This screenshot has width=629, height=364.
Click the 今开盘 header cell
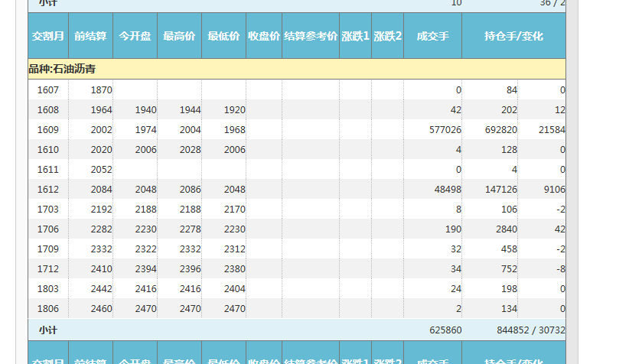pyautogui.click(x=135, y=36)
